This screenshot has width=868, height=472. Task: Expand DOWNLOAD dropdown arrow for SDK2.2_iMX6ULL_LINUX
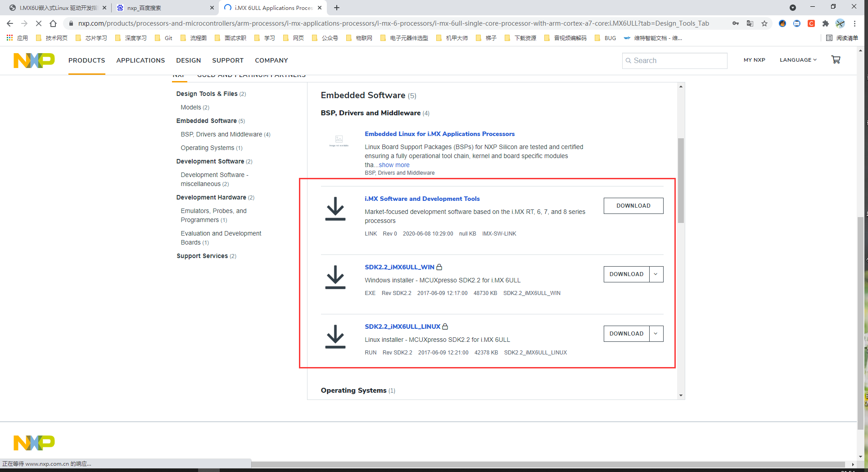[x=656, y=334]
